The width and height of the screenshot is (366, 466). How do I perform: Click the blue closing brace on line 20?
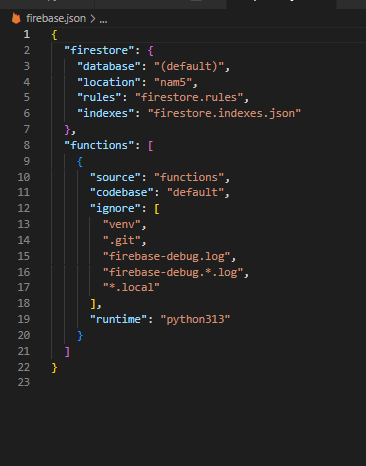[80, 336]
